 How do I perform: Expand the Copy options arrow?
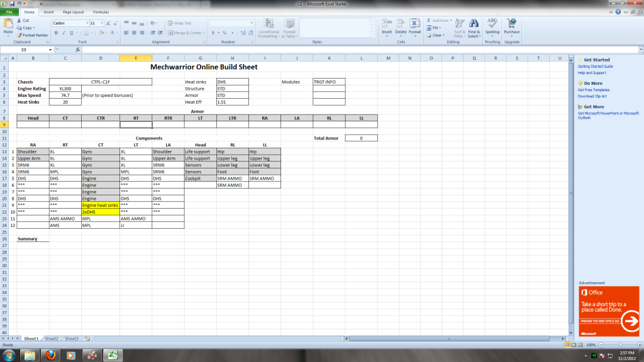pos(34,28)
